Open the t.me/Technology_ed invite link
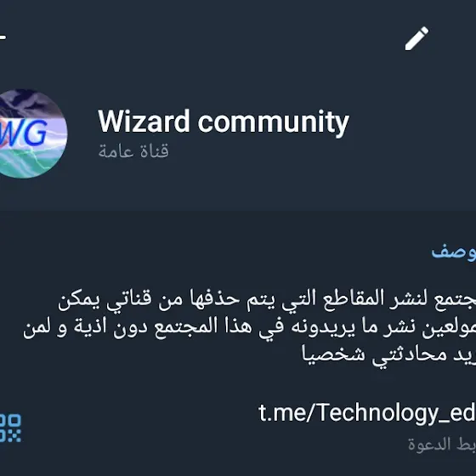 367,413
